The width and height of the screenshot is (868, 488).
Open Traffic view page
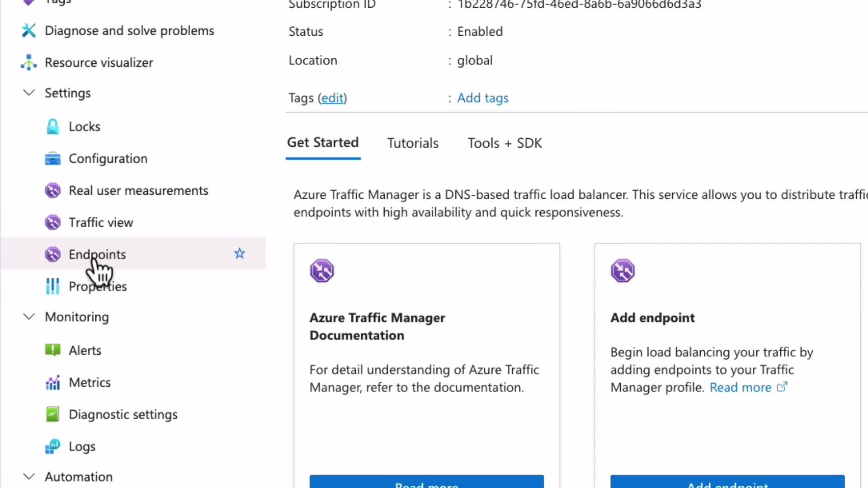[x=101, y=223]
